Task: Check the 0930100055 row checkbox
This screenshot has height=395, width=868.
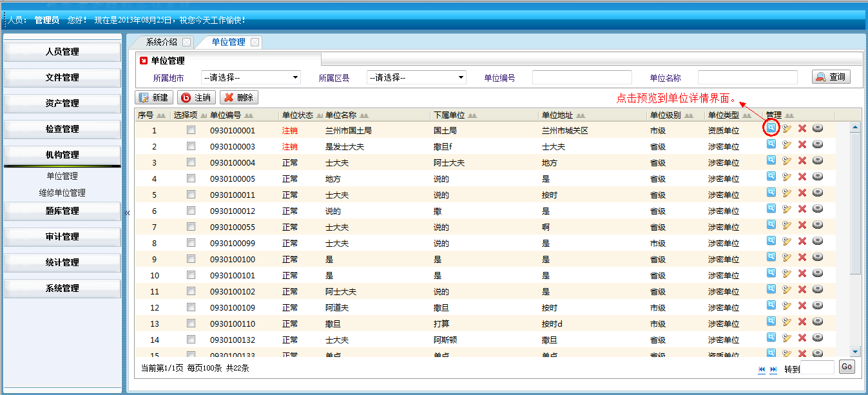Action: point(191,227)
